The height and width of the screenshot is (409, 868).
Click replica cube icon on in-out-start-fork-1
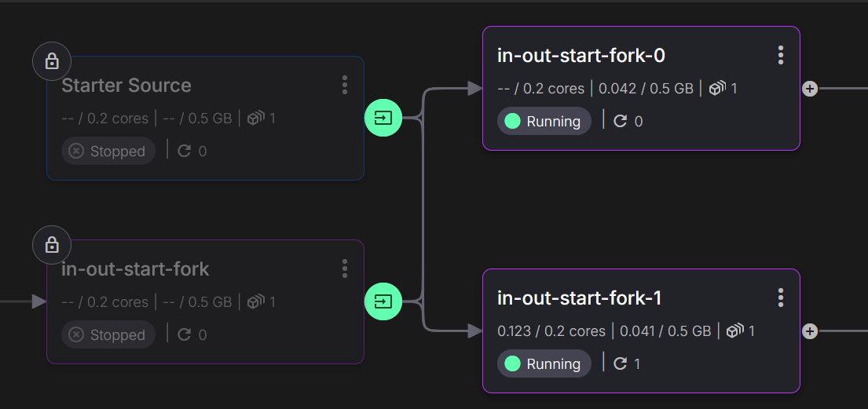pos(734,331)
